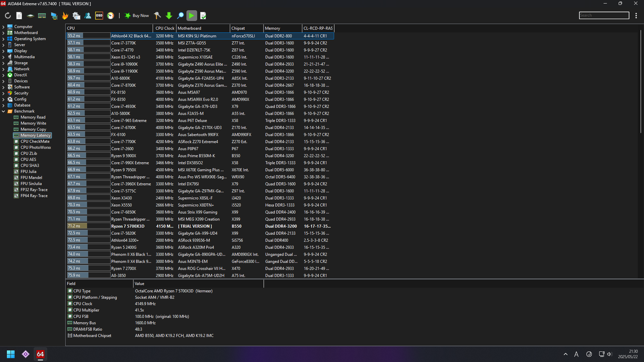Select DirectX in the tree
Image resolution: width=644 pixels, height=362 pixels.
20,75
